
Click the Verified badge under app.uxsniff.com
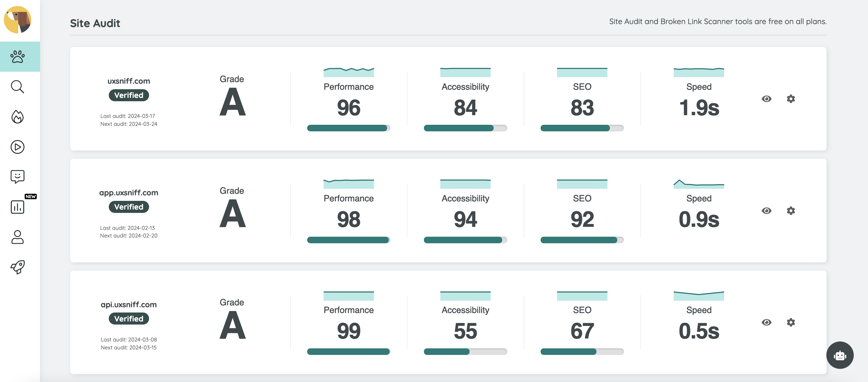pos(129,207)
